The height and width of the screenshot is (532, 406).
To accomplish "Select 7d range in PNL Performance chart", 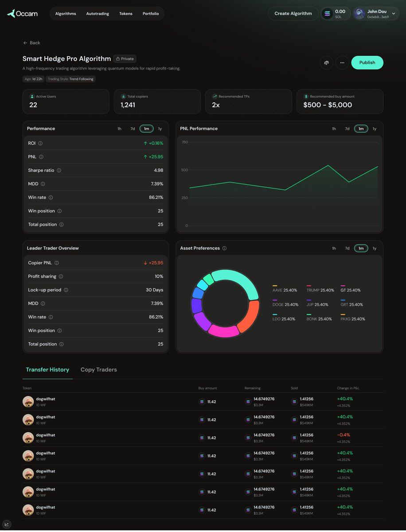I will pyautogui.click(x=347, y=129).
